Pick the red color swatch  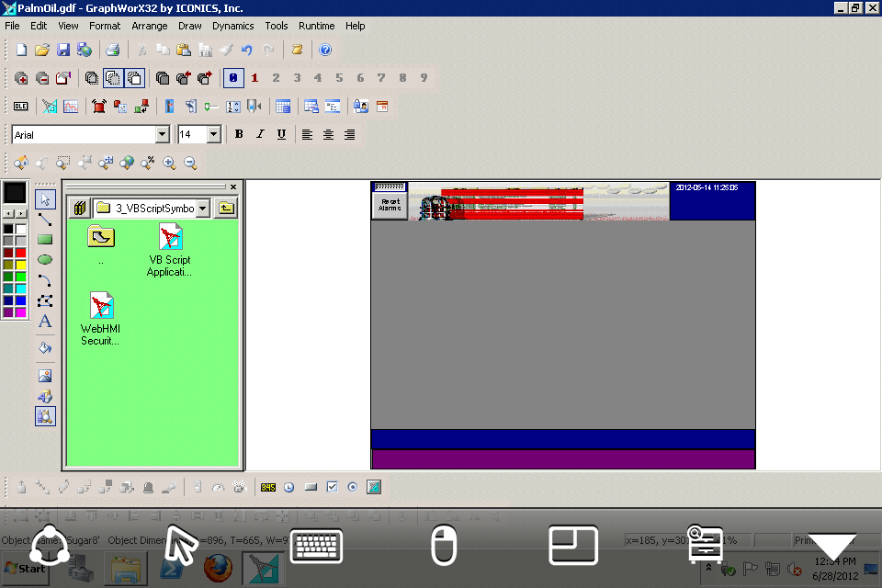(x=21, y=253)
